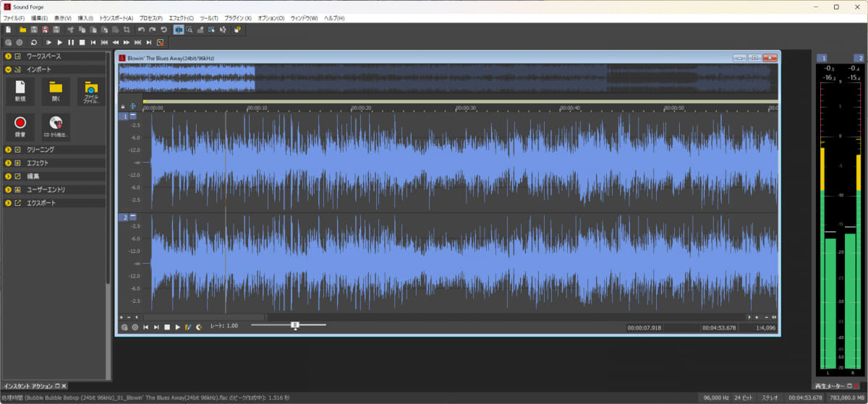Select the highlighted Edit tool icon
The height and width of the screenshot is (404, 868).
[x=179, y=30]
